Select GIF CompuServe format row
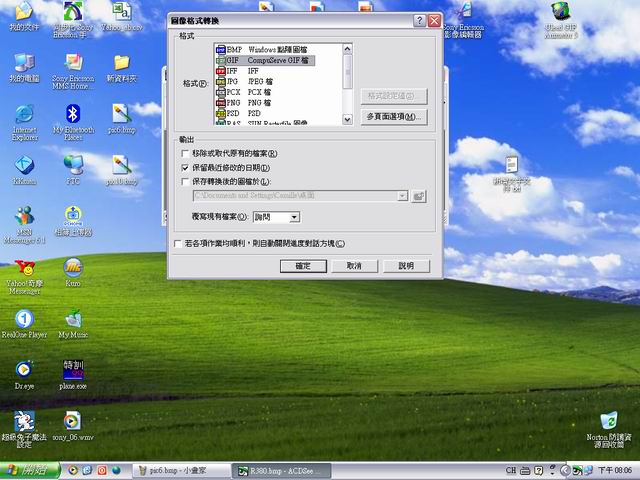640x480 pixels. point(265,60)
